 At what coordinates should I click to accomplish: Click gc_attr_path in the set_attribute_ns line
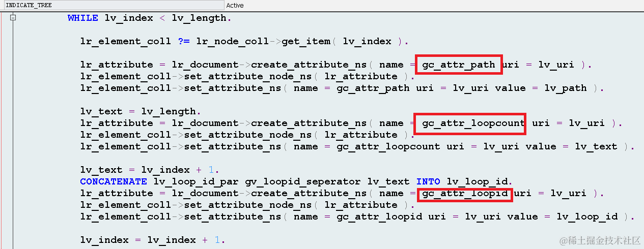click(373, 88)
